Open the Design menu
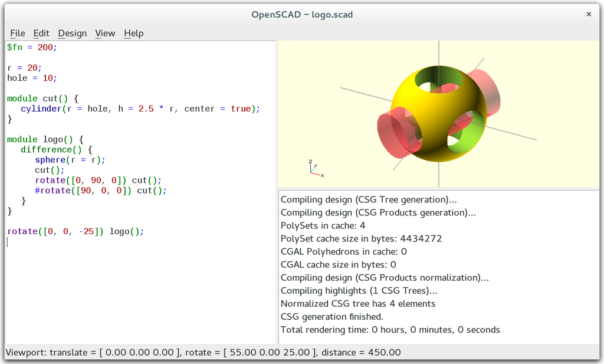Screen dimensions: 604x364 [72, 33]
